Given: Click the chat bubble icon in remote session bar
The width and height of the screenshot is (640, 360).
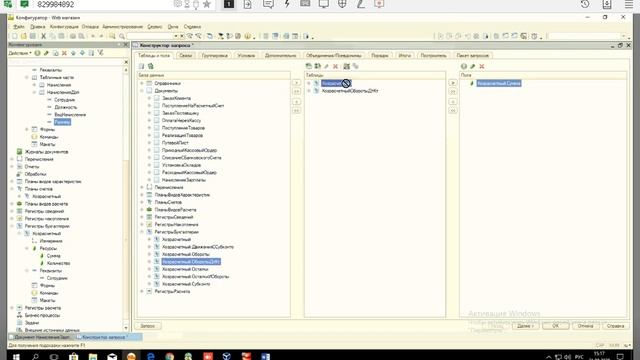Looking at the screenshot, I should pyautogui.click(x=268, y=4).
